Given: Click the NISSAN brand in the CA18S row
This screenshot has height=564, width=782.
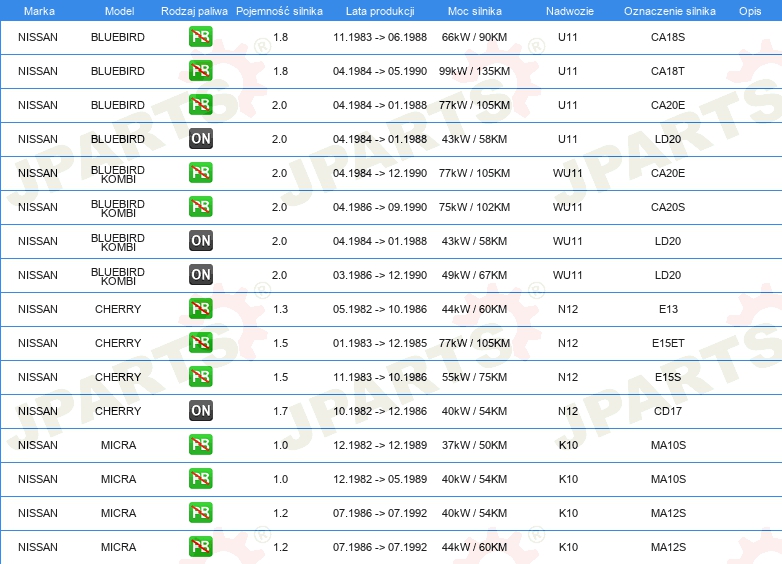Looking at the screenshot, I should click(x=38, y=37).
